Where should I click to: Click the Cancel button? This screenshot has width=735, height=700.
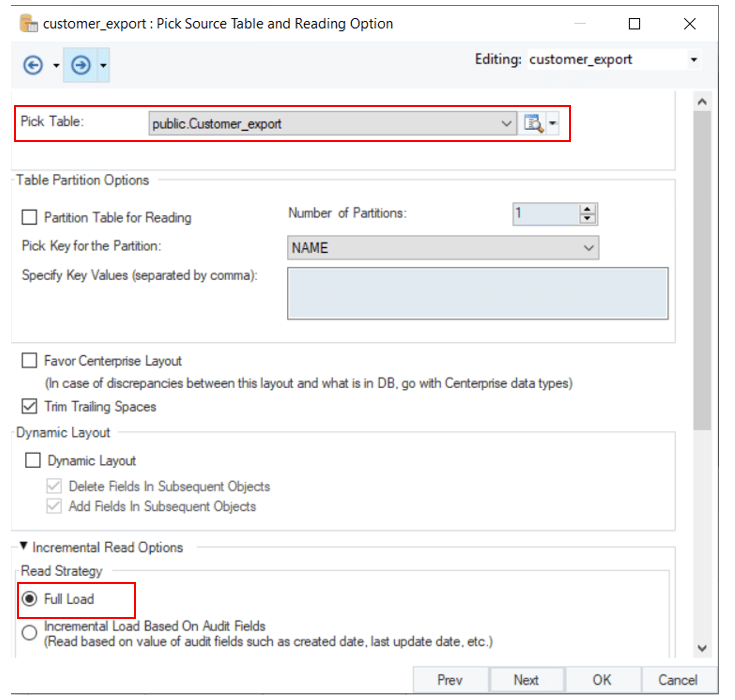[678, 680]
